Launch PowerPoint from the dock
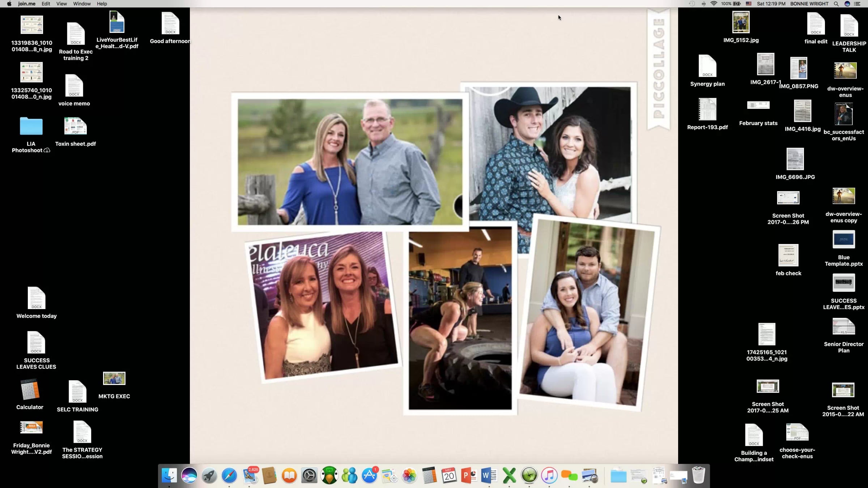Screen dimensions: 868x488 (x=469, y=475)
